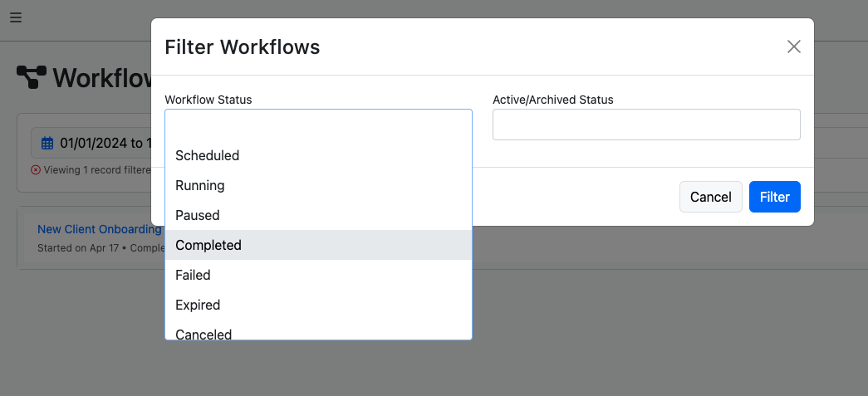
Task: Select the blank option atop the status list
Action: click(318, 125)
